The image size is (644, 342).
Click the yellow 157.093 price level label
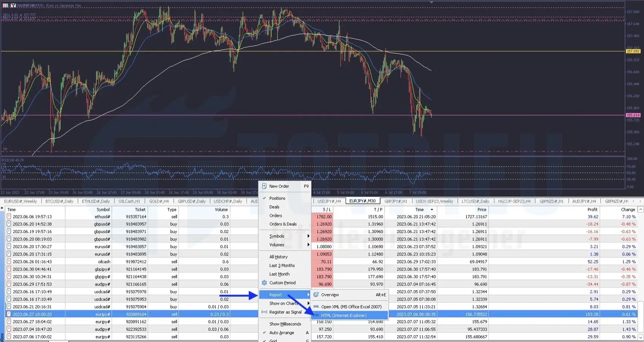[633, 51]
